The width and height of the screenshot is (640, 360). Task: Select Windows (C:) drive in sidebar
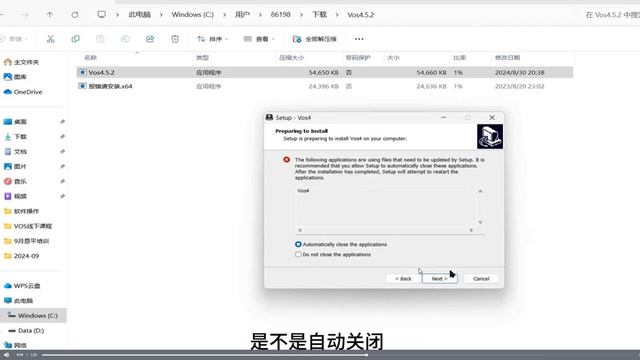point(33,316)
